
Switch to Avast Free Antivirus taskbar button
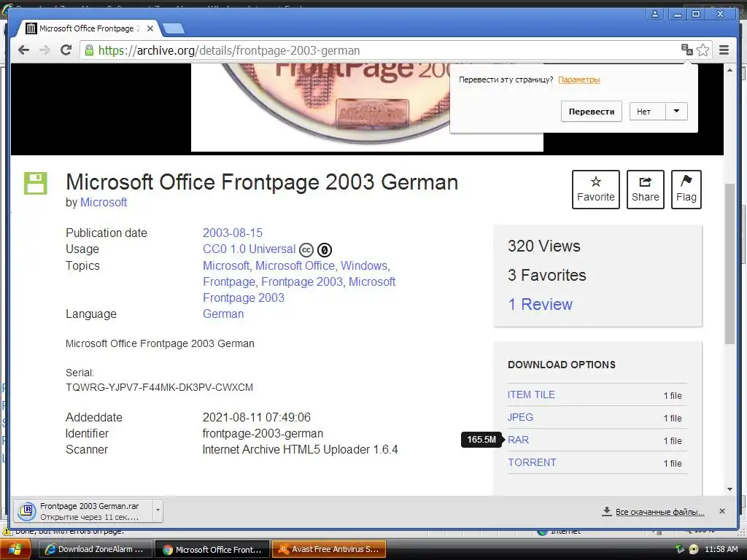click(x=329, y=550)
